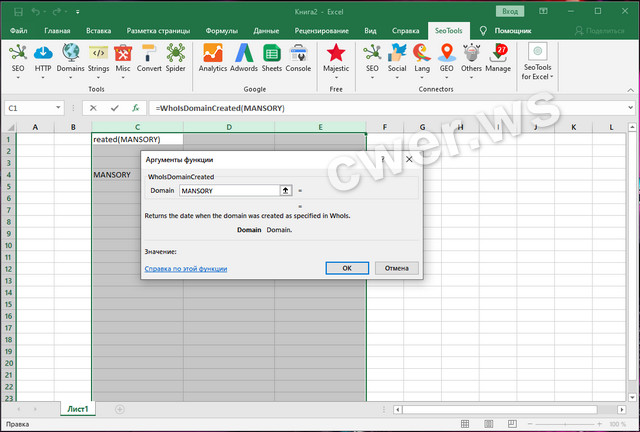Screen dimensions: 640x432
Task: Switch to the Вставка ribbon tab
Action: click(x=98, y=31)
